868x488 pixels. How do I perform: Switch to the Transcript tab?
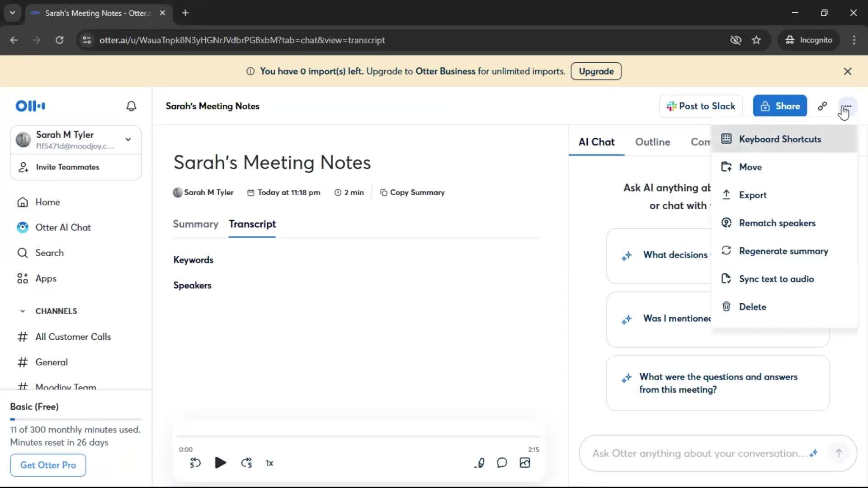pyautogui.click(x=252, y=224)
